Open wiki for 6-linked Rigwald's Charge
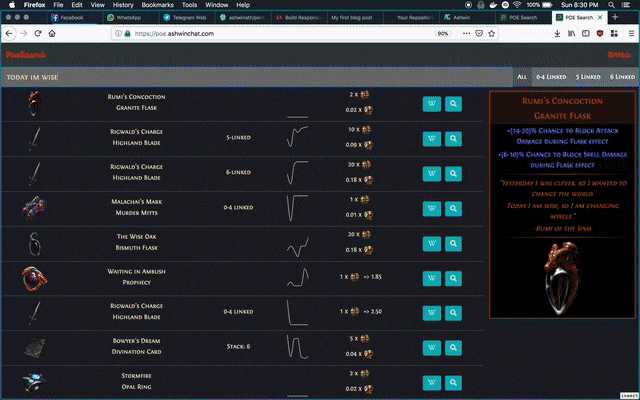Screen dimensions: 640x400 (432, 174)
